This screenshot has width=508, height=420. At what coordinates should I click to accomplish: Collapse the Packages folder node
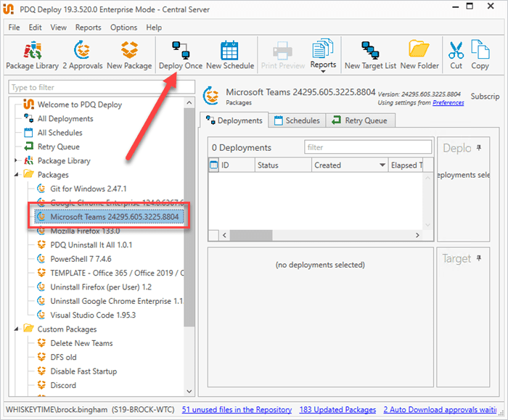tap(16, 175)
